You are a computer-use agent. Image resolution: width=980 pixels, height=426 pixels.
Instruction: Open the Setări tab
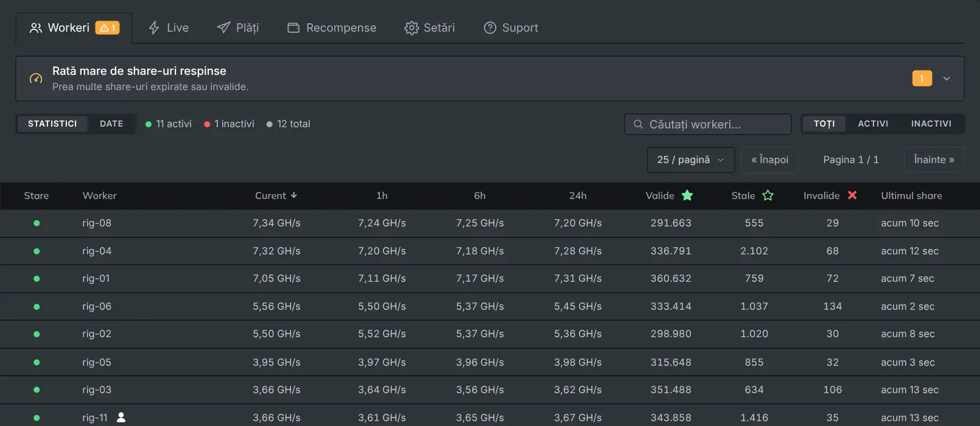(430, 28)
